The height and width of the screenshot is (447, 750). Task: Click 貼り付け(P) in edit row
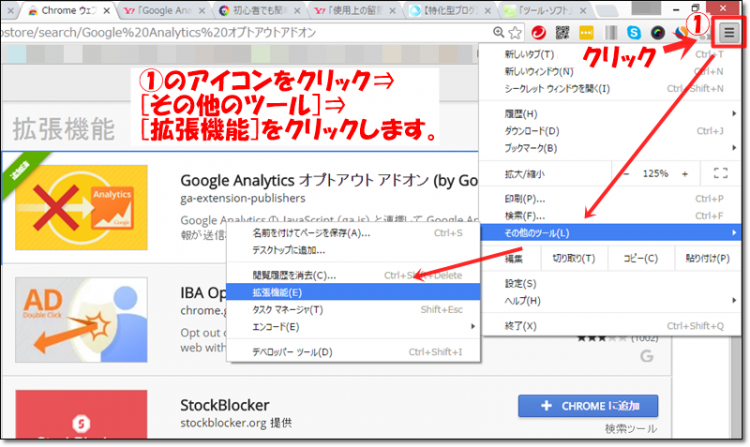(707, 259)
